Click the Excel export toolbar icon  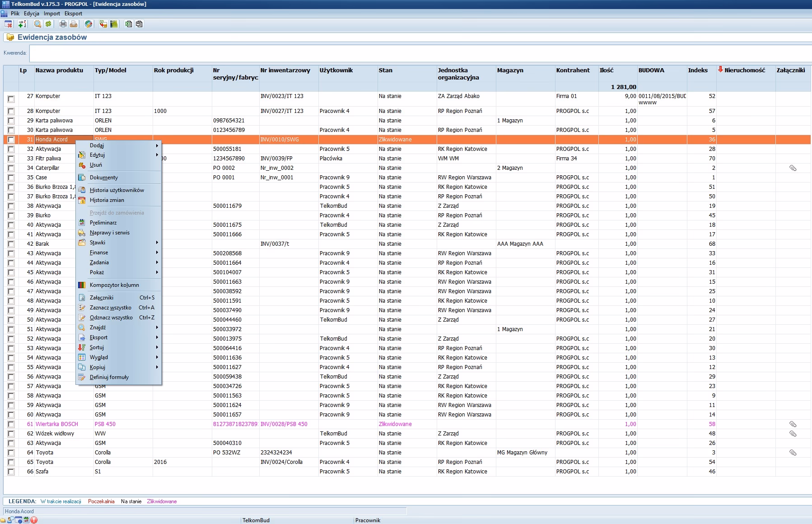(129, 24)
